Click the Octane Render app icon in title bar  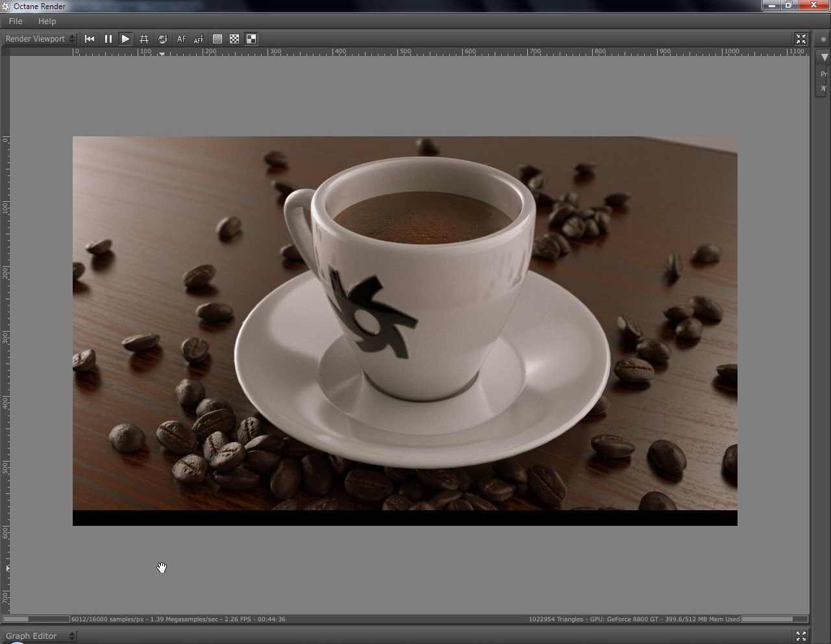[x=6, y=6]
